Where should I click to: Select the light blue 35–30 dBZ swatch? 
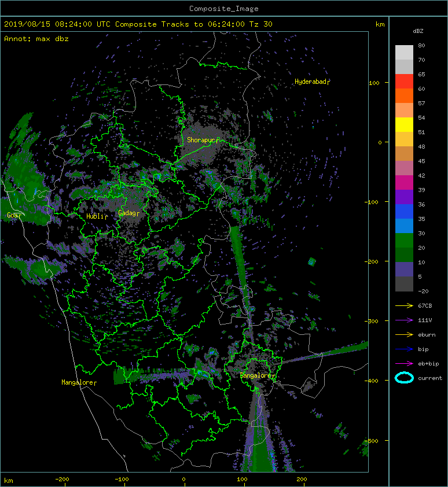(404, 226)
